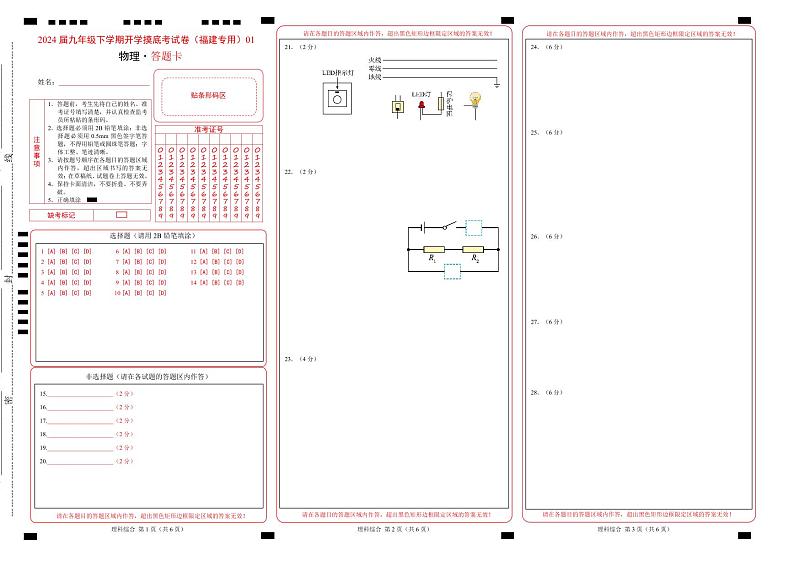Click question number 23 (4分)
794x561 pixels.
300,359
